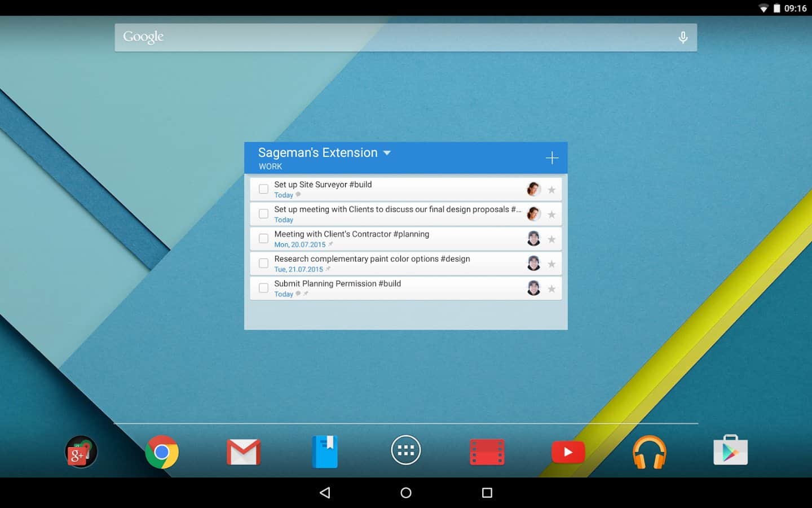The width and height of the screenshot is (812, 508).
Task: Mark Meeting with Client's Contractor complete
Action: click(263, 239)
